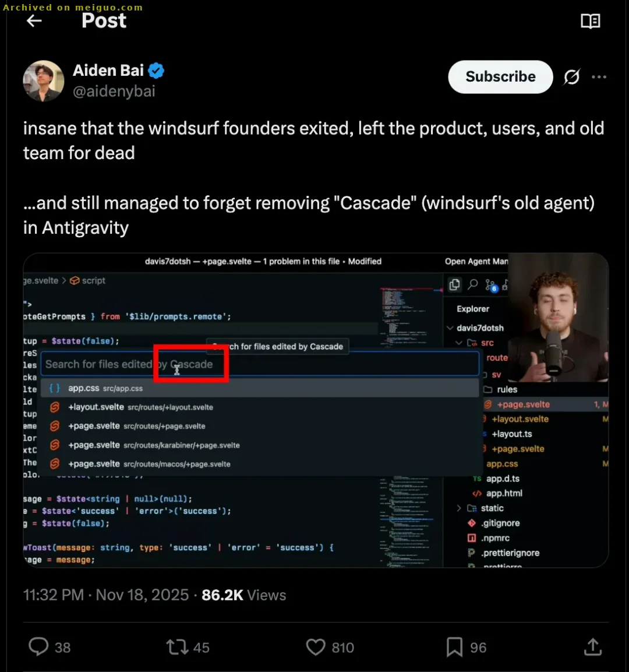Like the post with heart icon
The image size is (629, 672).
point(316,647)
